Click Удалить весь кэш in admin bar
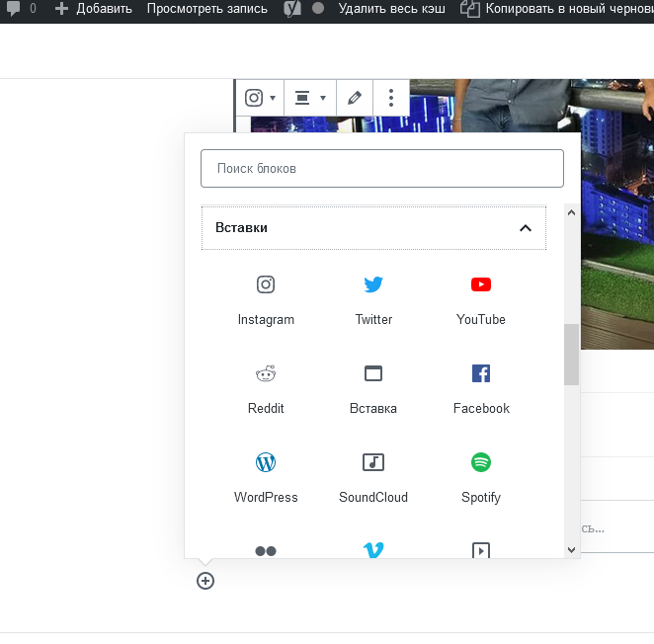The width and height of the screenshot is (654, 644). pos(391,9)
